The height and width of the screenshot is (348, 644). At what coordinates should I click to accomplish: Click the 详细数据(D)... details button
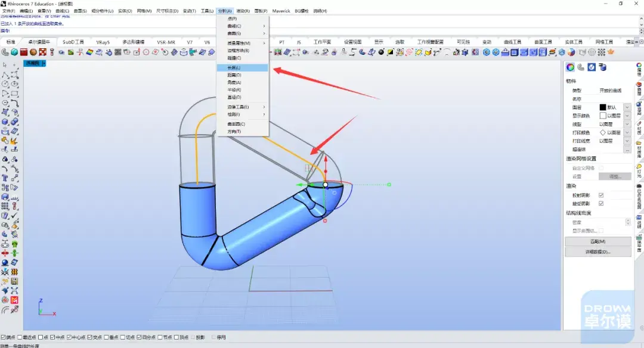point(598,252)
